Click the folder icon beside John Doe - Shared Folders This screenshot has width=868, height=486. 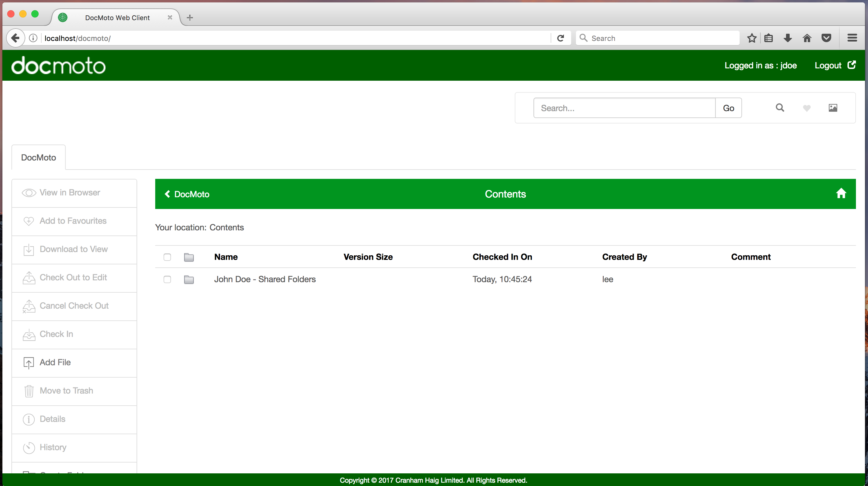[x=189, y=279]
